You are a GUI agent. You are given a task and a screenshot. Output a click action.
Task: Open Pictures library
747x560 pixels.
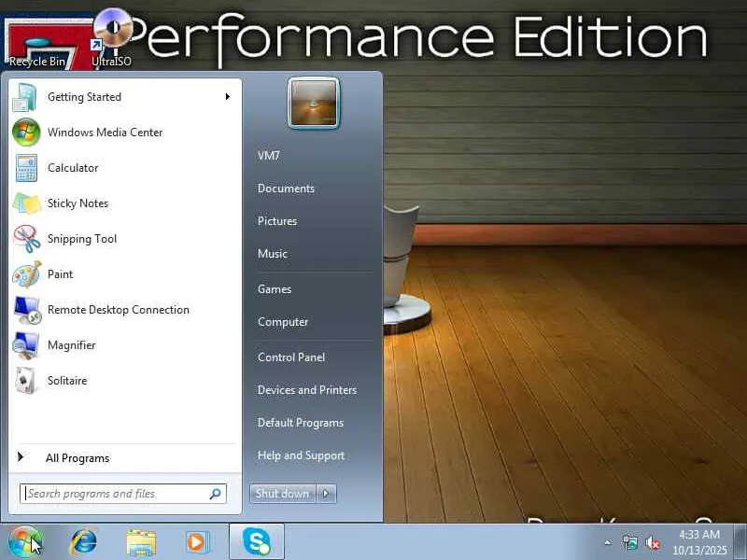[x=277, y=221]
